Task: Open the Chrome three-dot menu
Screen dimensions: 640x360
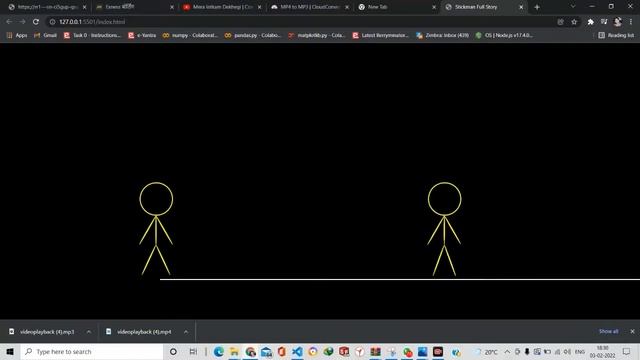Action: click(x=631, y=22)
